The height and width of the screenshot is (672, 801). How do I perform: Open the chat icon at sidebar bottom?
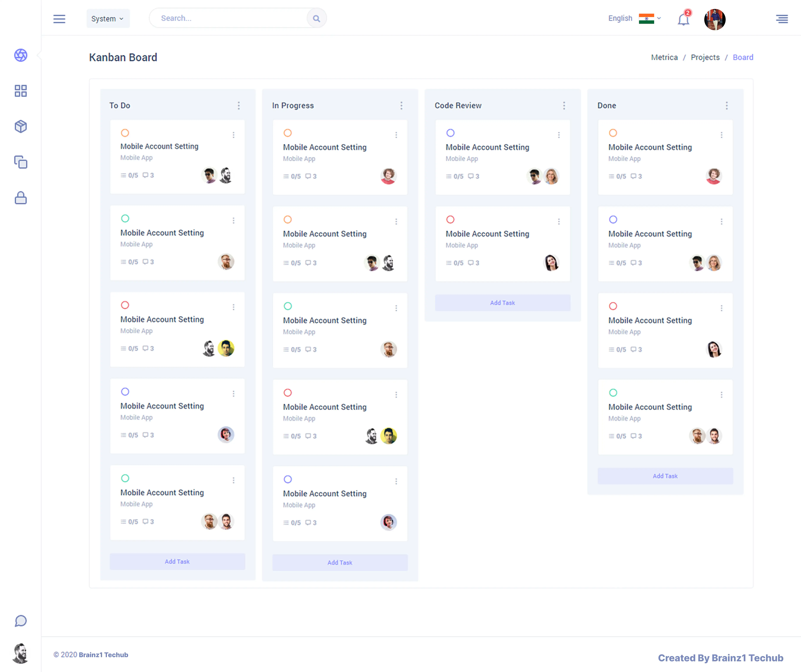[x=21, y=621]
